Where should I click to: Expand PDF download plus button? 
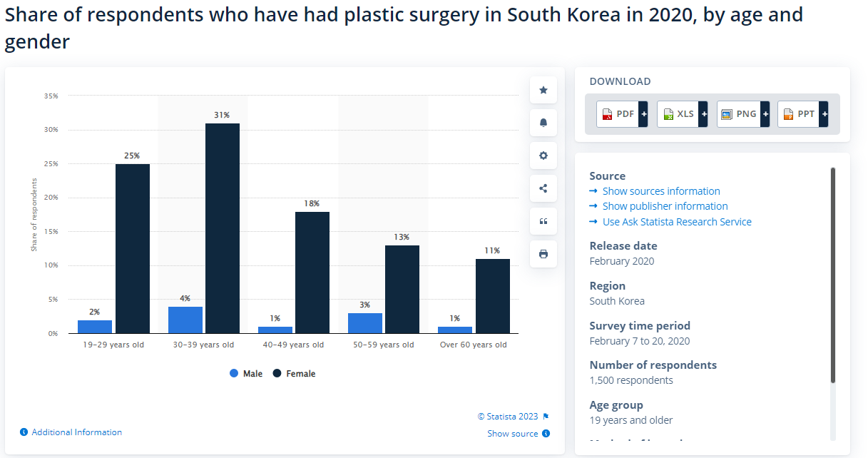643,114
